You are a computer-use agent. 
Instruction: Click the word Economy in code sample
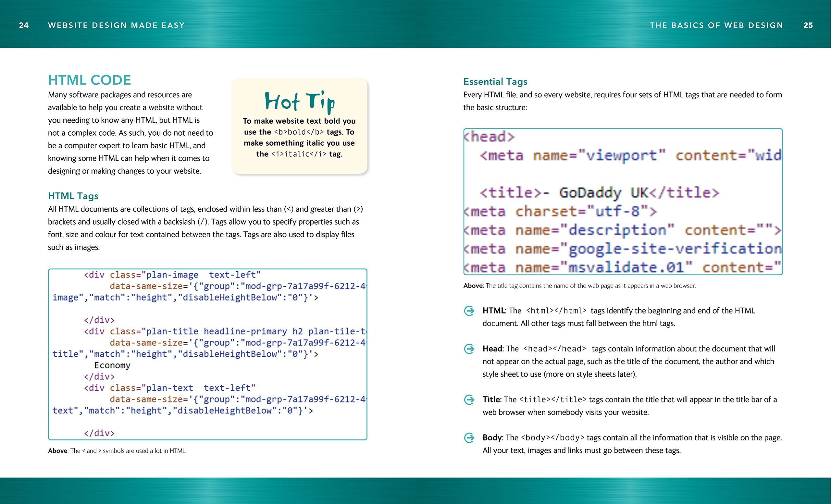(x=112, y=365)
